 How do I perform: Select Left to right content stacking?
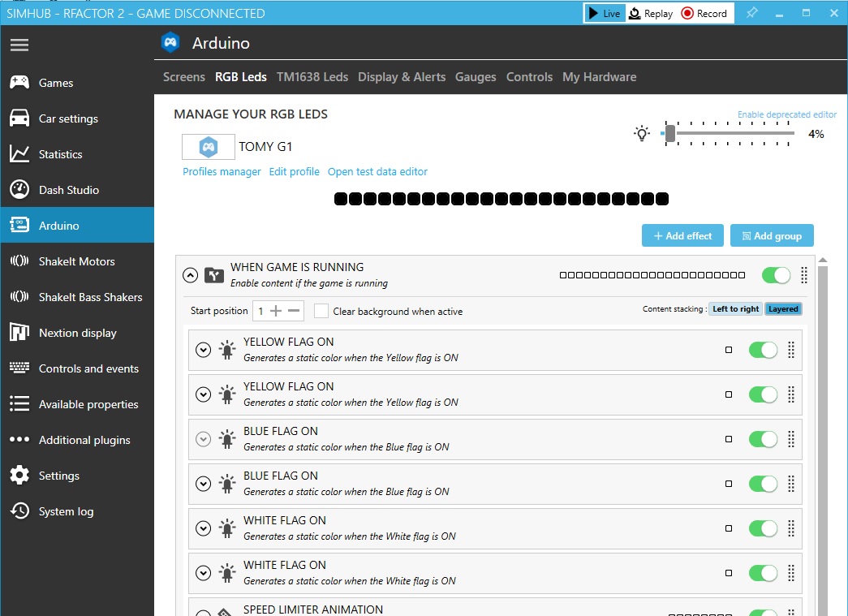pyautogui.click(x=735, y=308)
